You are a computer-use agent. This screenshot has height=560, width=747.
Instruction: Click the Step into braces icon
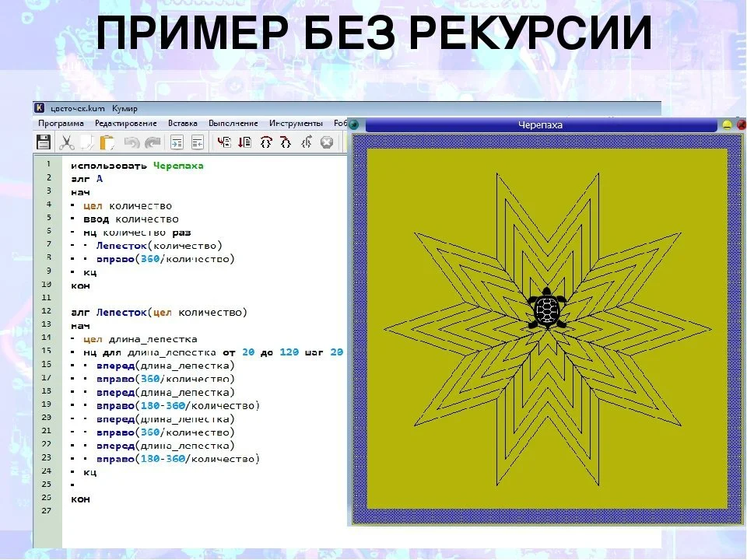click(286, 142)
